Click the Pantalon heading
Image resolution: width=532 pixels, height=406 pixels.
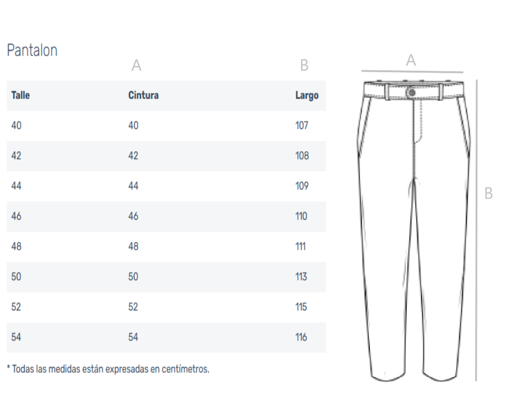coord(32,50)
